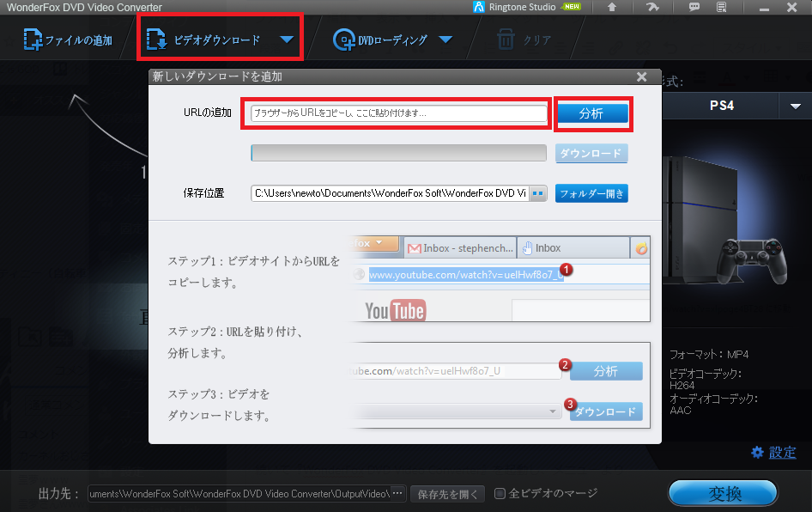
Task: Select the PS4 output profile header
Action: pos(721,106)
